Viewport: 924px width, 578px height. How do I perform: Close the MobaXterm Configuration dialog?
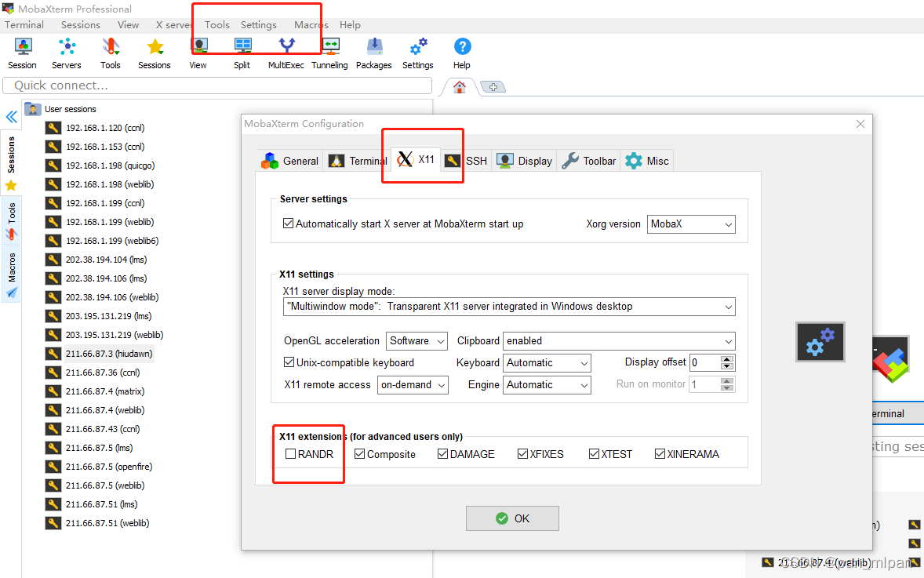point(860,124)
